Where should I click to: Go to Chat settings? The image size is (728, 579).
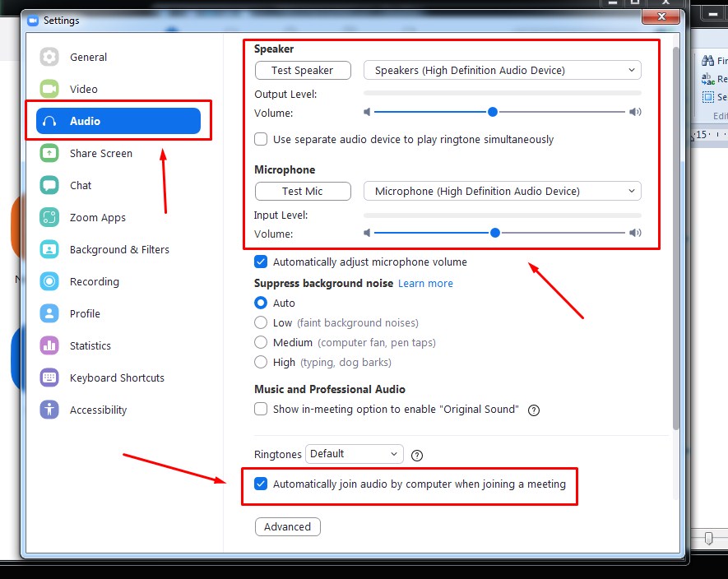point(81,185)
